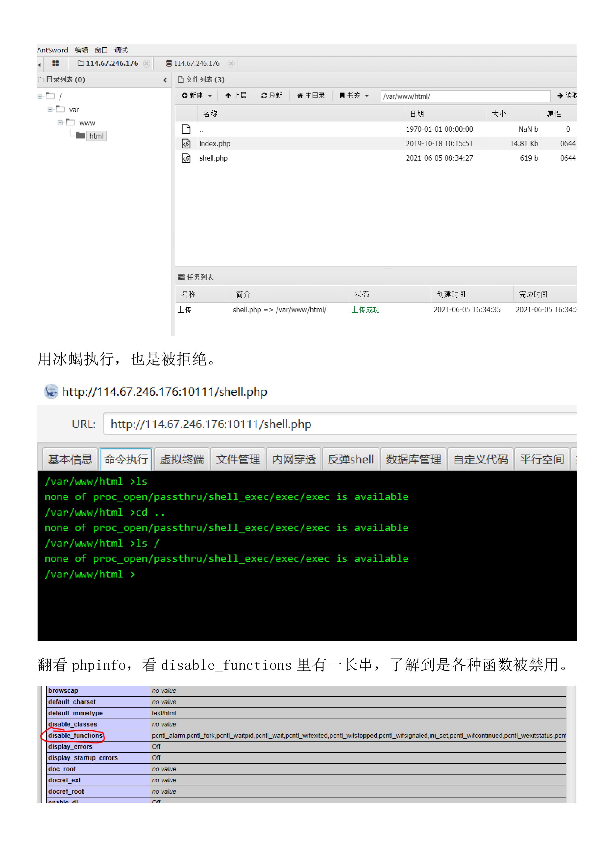Click the 主目录 home button
The height and width of the screenshot is (868, 614).
pos(311,96)
